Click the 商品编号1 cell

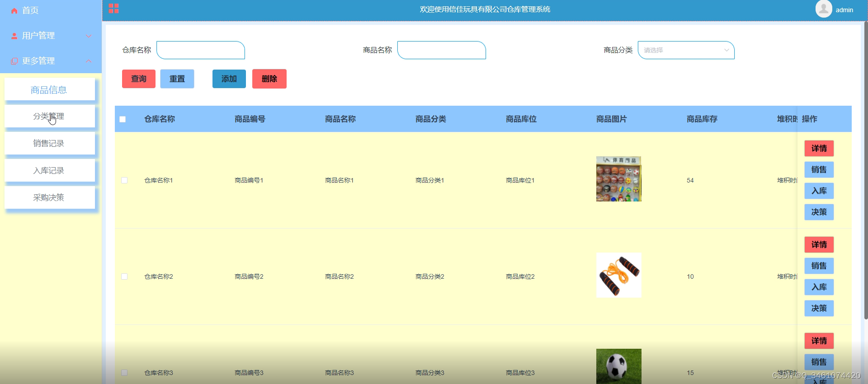pos(249,180)
